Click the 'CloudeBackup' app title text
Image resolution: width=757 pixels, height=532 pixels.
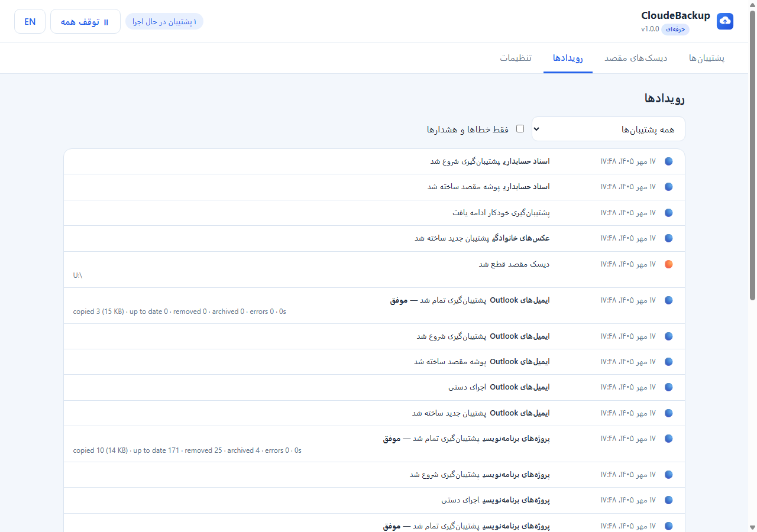point(675,15)
